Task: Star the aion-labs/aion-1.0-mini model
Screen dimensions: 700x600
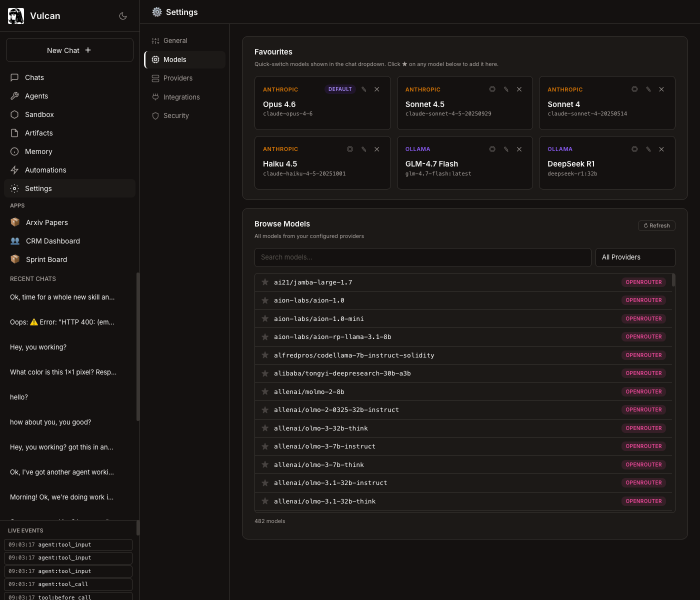Action: (x=265, y=319)
